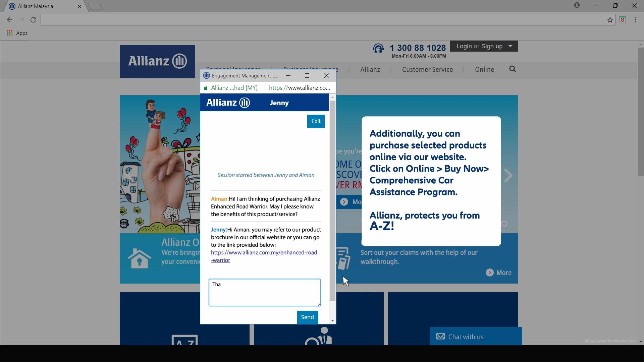
Task: Open the Allianz menu item
Action: pyautogui.click(x=370, y=69)
